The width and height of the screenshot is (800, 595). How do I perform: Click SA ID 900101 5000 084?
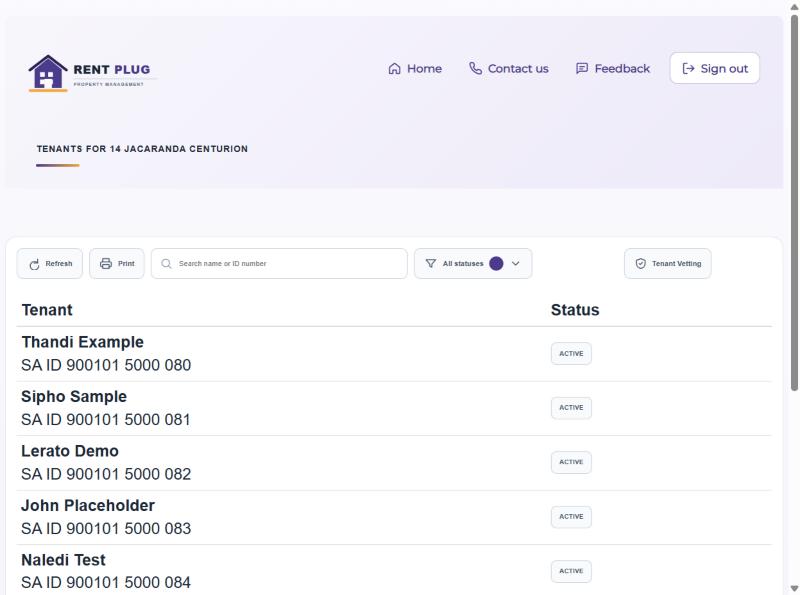[106, 582]
